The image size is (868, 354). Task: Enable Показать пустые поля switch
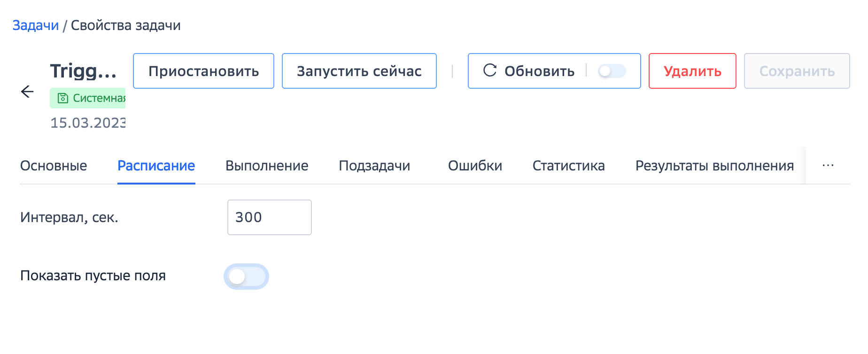pos(246,277)
